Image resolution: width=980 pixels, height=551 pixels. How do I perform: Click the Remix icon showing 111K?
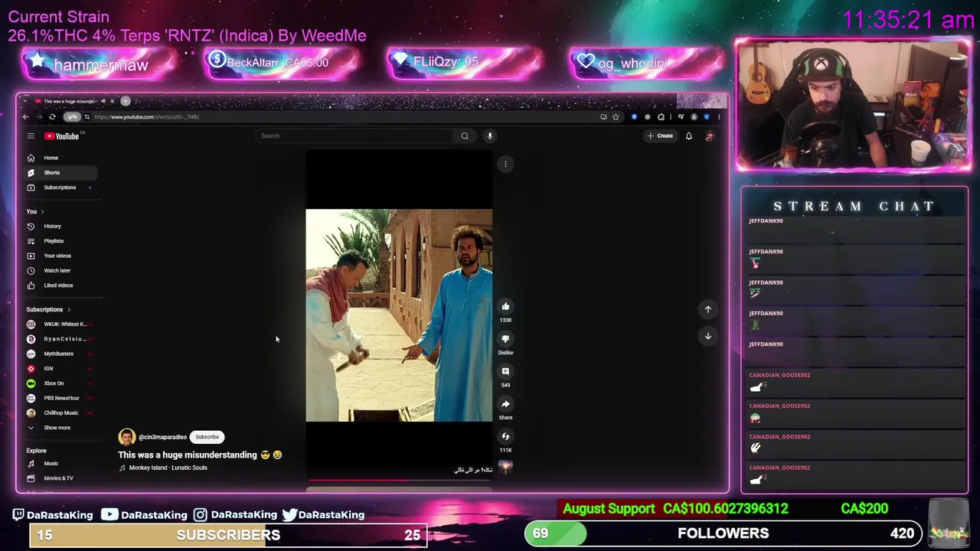(505, 437)
